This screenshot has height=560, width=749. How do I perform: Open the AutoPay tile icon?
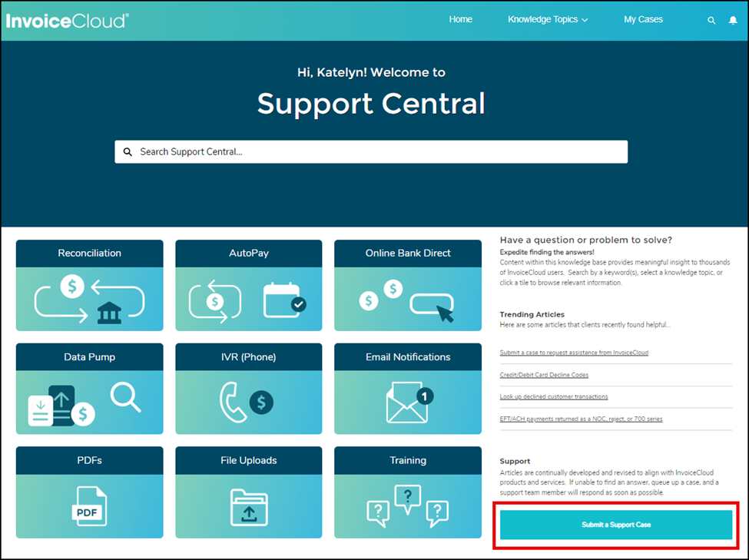[248, 301]
